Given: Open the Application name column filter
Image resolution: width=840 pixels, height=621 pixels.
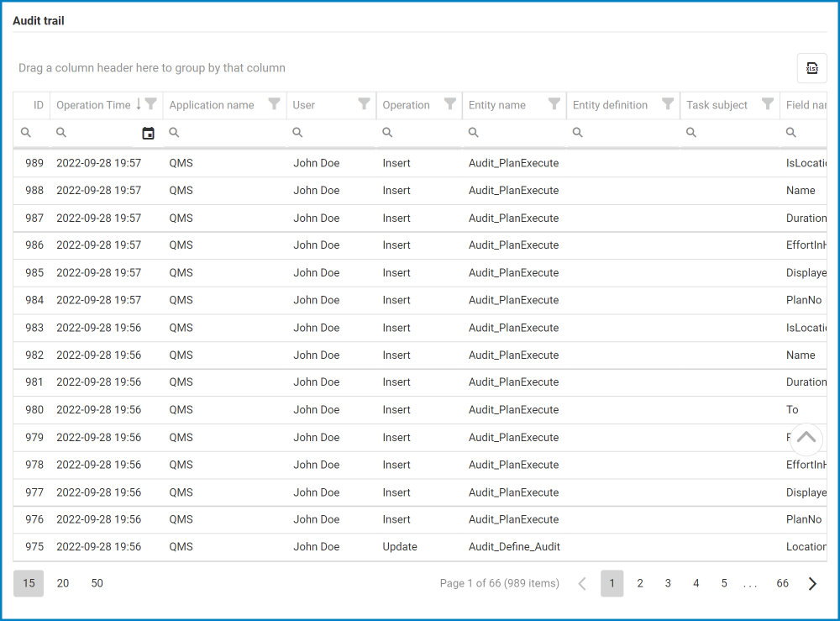Looking at the screenshot, I should [274, 104].
